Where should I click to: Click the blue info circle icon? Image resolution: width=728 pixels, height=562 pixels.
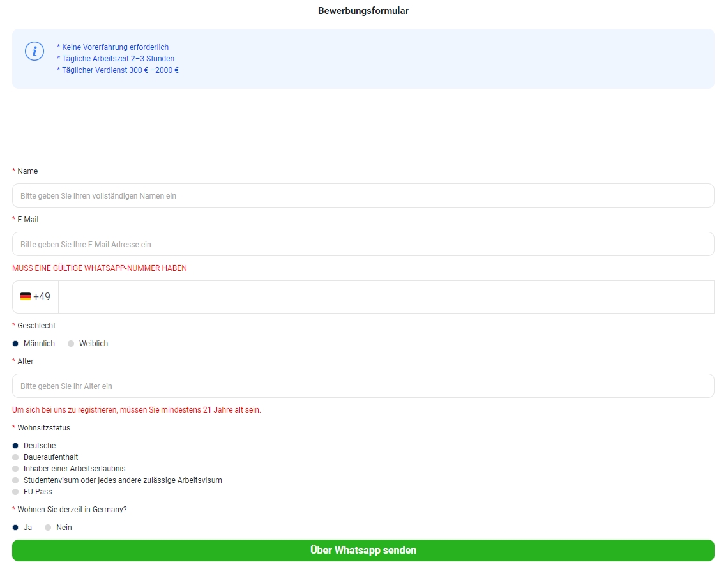click(x=34, y=51)
